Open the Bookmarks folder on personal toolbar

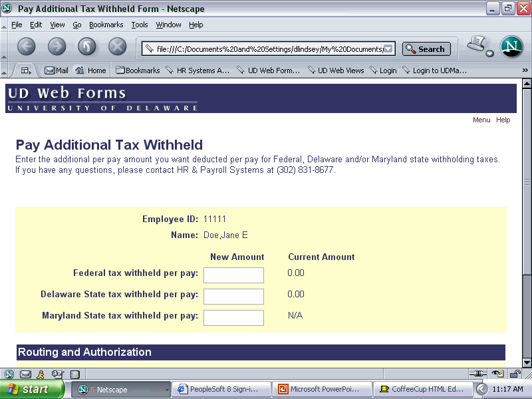coord(138,70)
